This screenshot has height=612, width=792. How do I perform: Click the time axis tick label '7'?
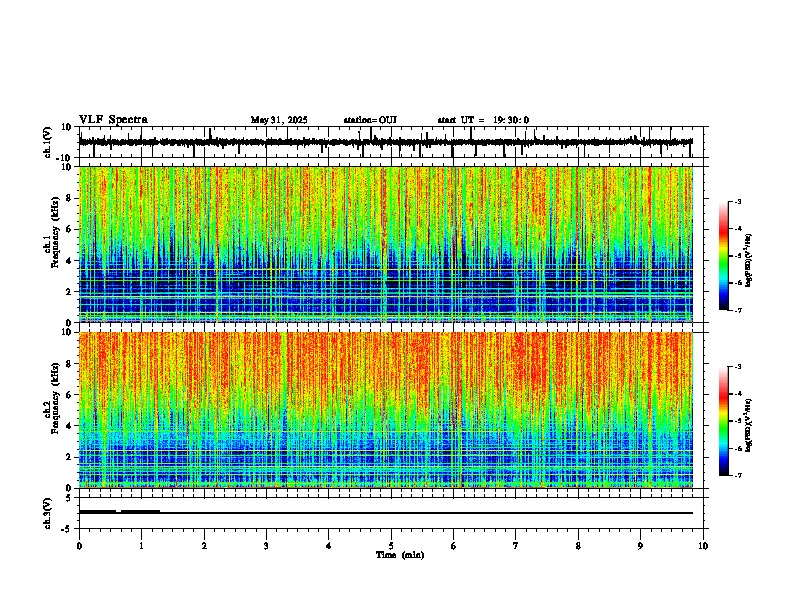click(516, 546)
